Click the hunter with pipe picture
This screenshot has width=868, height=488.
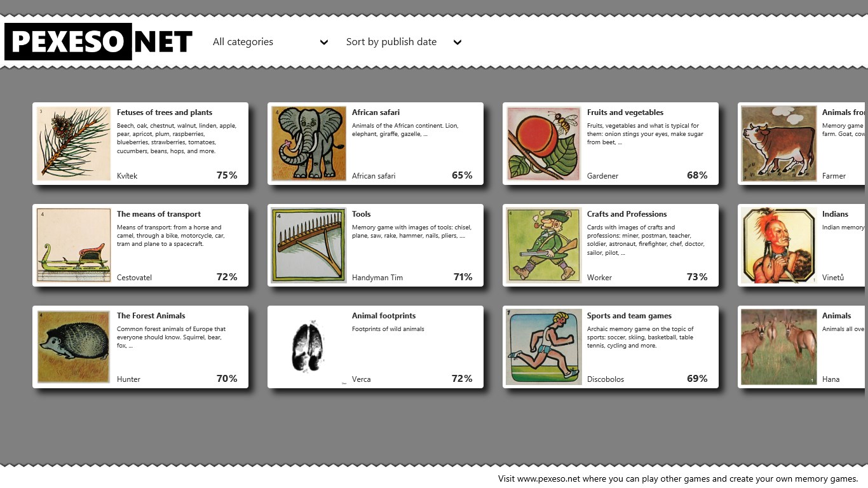click(x=544, y=245)
